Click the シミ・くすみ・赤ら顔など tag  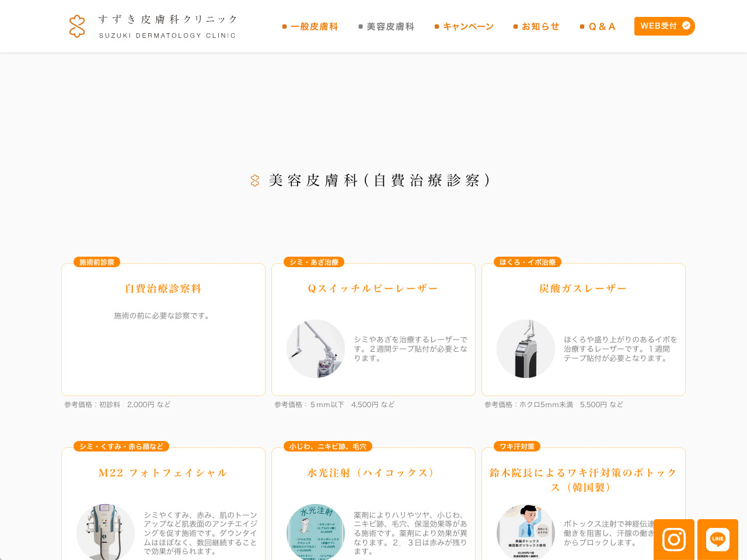coord(121,446)
